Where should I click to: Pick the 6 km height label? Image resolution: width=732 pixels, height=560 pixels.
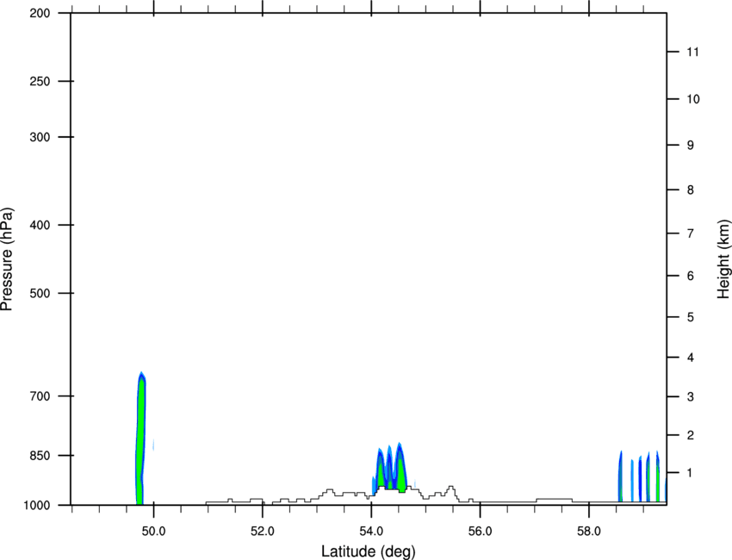(x=691, y=276)
